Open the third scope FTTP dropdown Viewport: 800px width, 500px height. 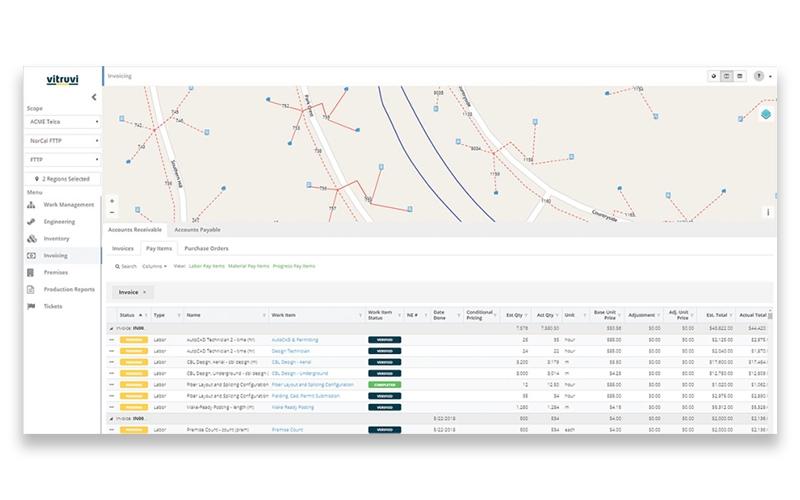point(63,160)
